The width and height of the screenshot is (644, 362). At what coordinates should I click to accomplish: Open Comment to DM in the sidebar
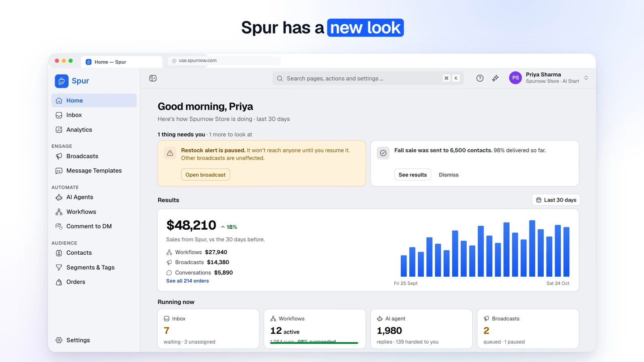point(94,226)
